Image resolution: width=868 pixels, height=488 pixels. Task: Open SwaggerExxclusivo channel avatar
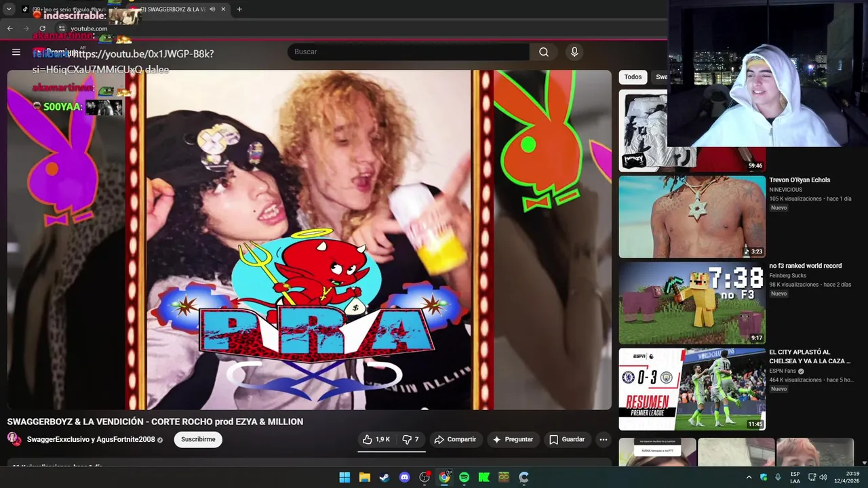[14, 439]
